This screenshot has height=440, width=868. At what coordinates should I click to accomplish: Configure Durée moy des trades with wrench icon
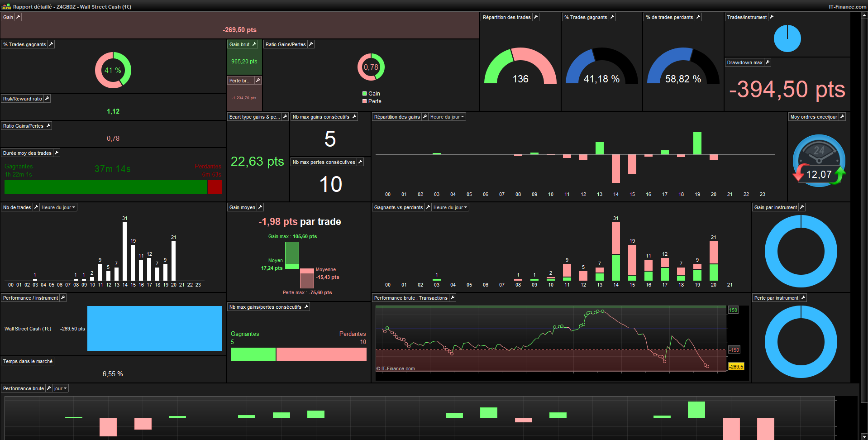point(57,153)
